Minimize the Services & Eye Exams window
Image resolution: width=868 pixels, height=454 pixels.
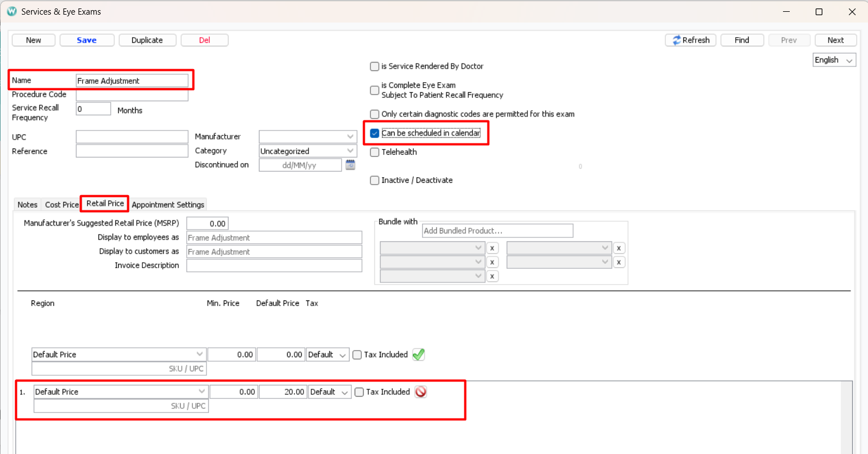point(786,12)
